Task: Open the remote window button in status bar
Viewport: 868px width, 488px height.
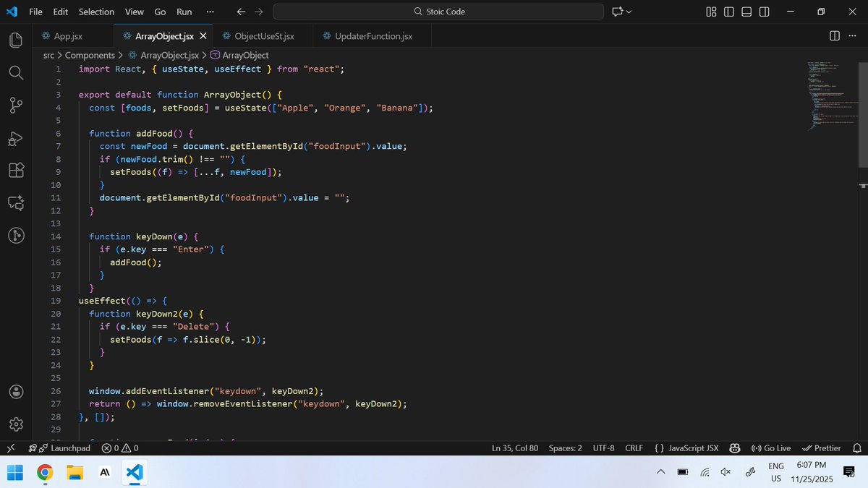Action: pyautogui.click(x=11, y=448)
